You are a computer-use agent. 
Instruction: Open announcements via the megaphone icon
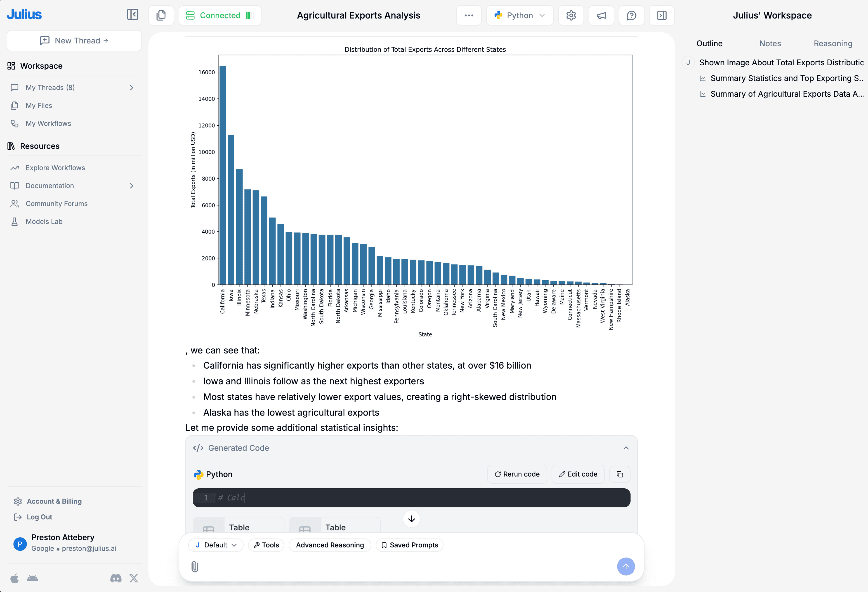click(601, 15)
